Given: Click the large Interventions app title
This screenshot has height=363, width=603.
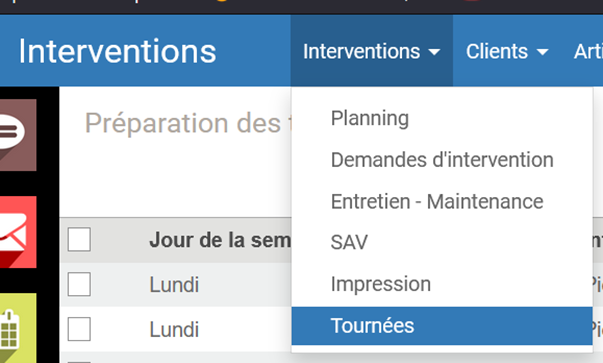Looking at the screenshot, I should pos(117,51).
